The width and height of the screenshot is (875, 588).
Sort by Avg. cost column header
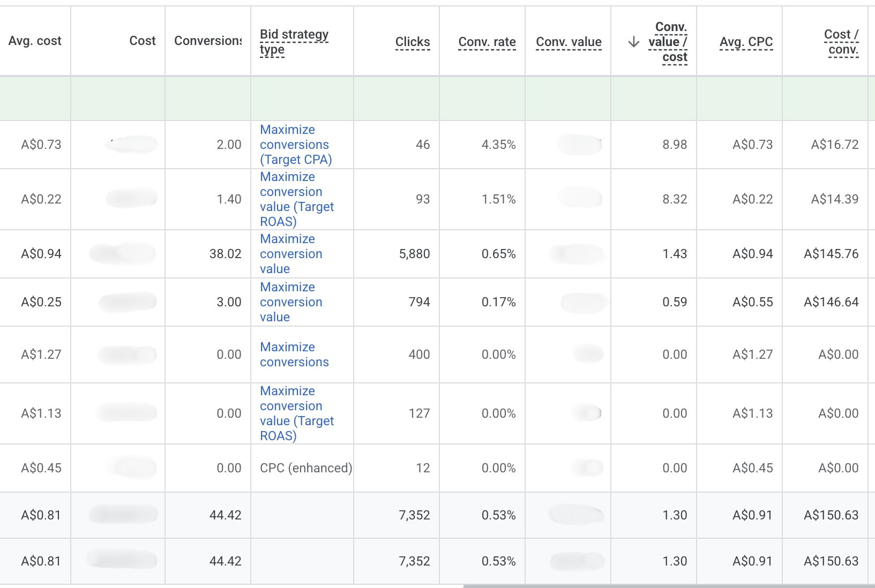pos(35,41)
